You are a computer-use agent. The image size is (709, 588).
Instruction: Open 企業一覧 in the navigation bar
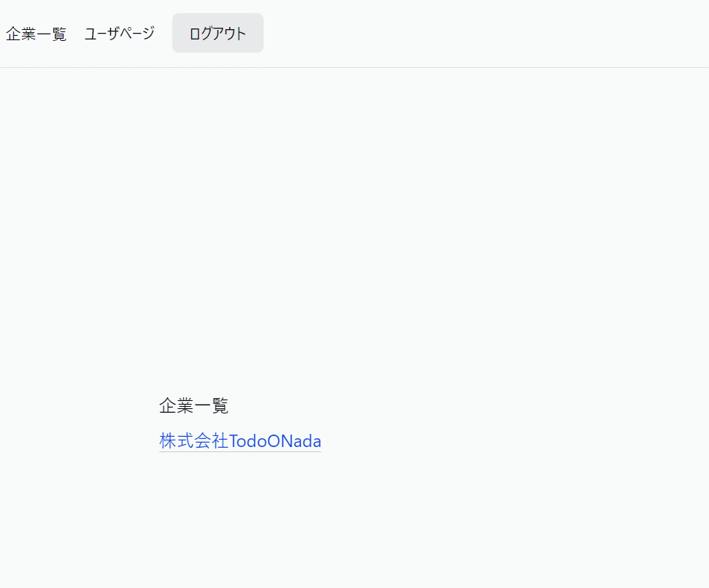click(36, 34)
